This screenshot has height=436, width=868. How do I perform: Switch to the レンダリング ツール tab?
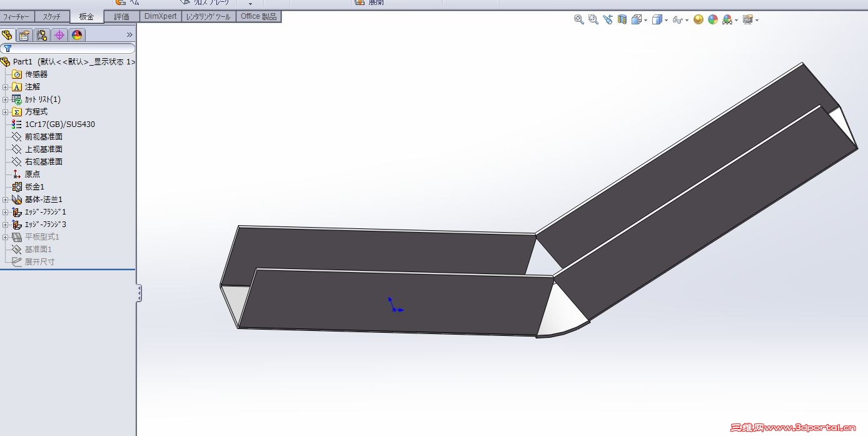pyautogui.click(x=208, y=17)
